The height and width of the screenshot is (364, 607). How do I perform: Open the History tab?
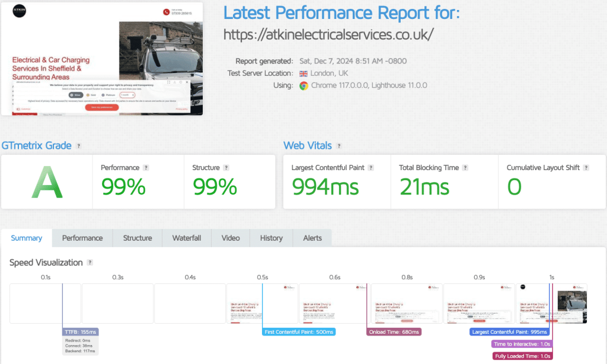coord(271,238)
